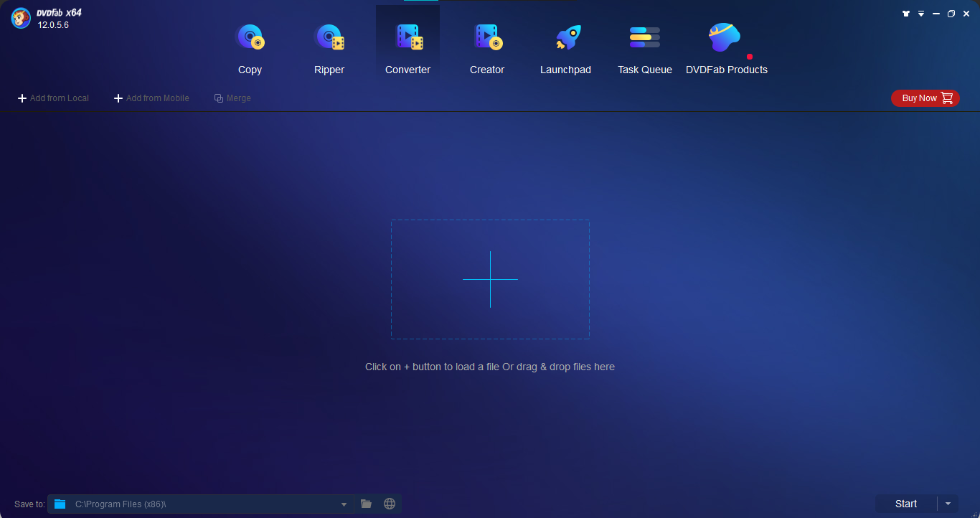This screenshot has height=518, width=980.
Task: Click the Start button
Action: pyautogui.click(x=906, y=504)
